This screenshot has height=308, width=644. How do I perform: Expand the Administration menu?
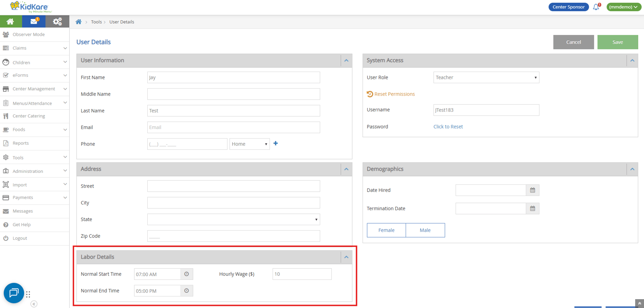(35, 171)
